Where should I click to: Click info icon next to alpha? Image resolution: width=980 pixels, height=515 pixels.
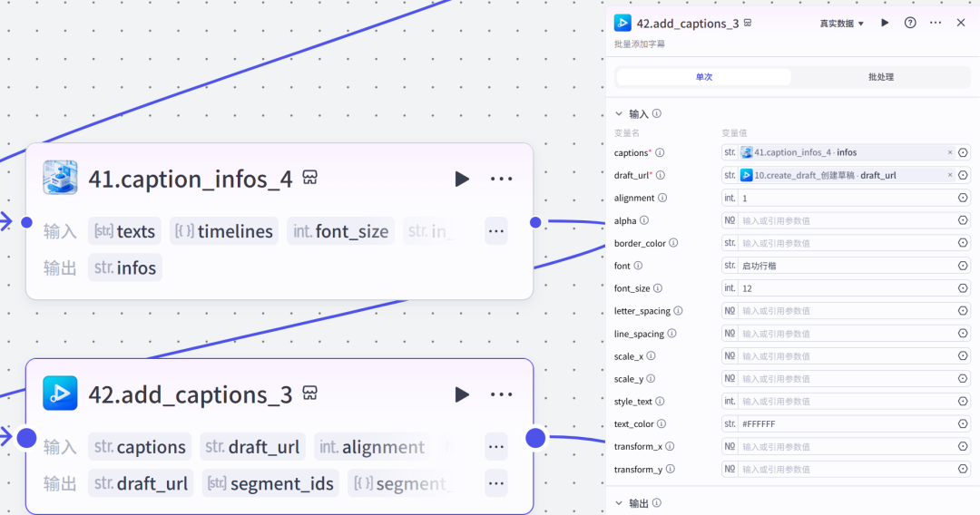[x=644, y=220]
